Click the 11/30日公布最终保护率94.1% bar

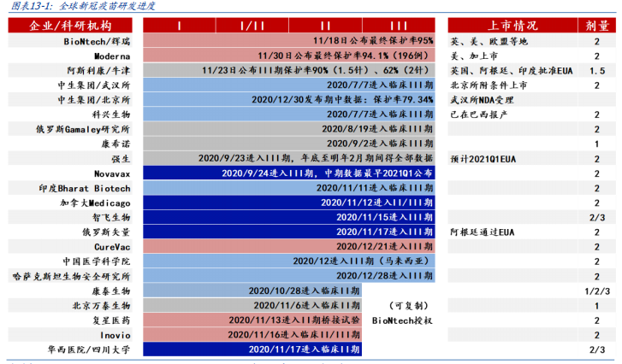[x=289, y=56]
